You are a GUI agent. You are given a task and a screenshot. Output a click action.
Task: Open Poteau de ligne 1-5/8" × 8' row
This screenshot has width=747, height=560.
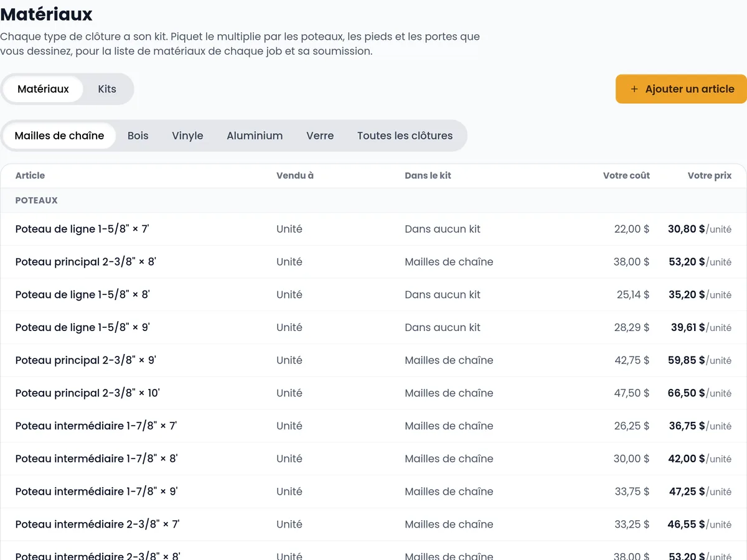pyautogui.click(x=374, y=295)
